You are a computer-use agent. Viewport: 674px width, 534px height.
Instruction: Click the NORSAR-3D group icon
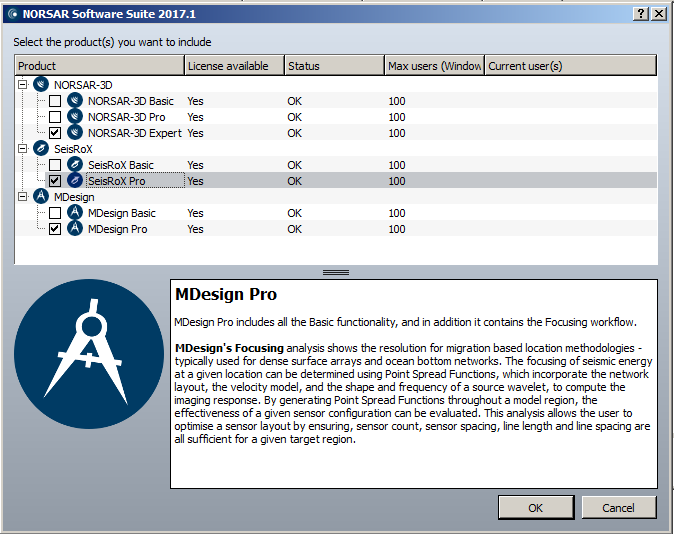click(41, 84)
